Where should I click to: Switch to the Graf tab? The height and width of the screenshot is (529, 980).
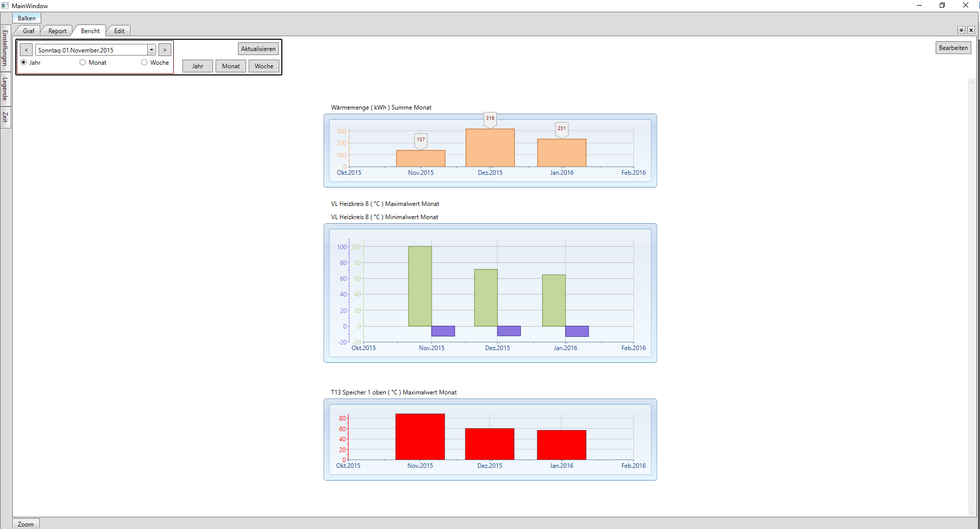click(x=29, y=31)
